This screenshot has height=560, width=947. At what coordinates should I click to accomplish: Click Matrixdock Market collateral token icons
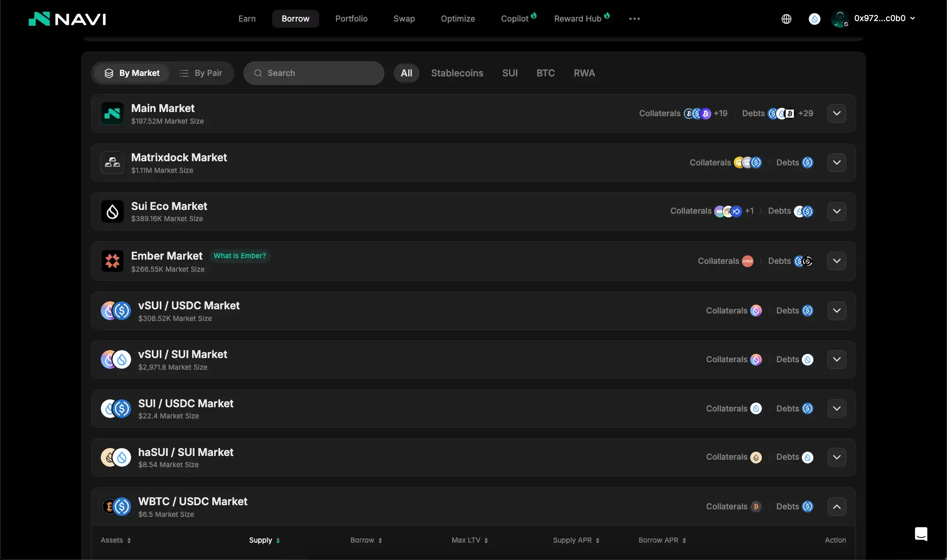[748, 163]
